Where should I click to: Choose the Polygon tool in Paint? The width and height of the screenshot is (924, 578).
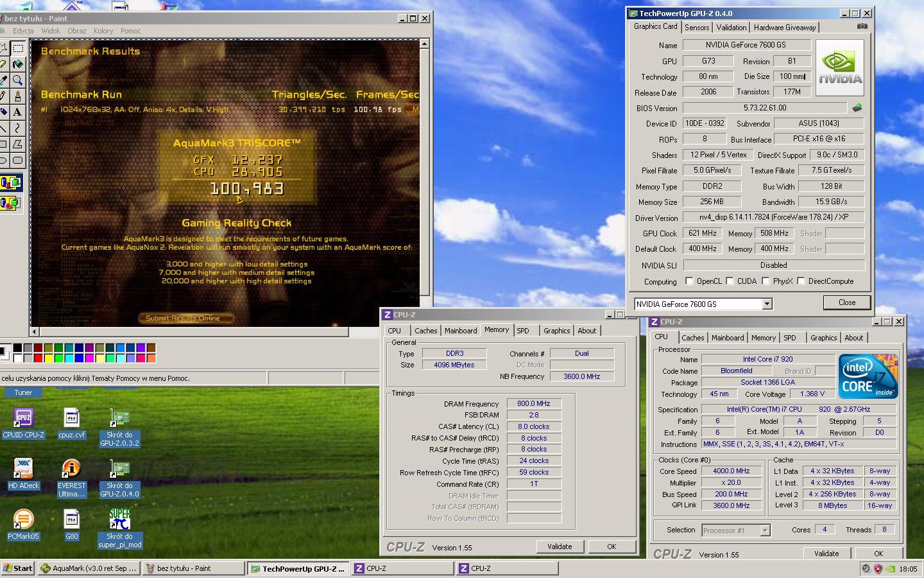point(18,144)
